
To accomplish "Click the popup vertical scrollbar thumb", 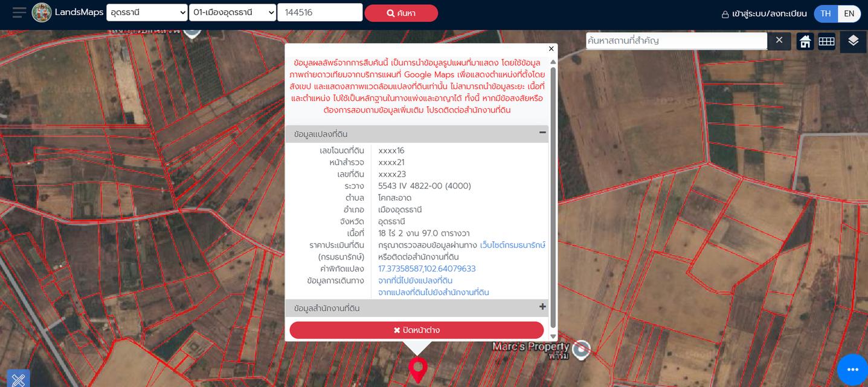I will [x=553, y=197].
